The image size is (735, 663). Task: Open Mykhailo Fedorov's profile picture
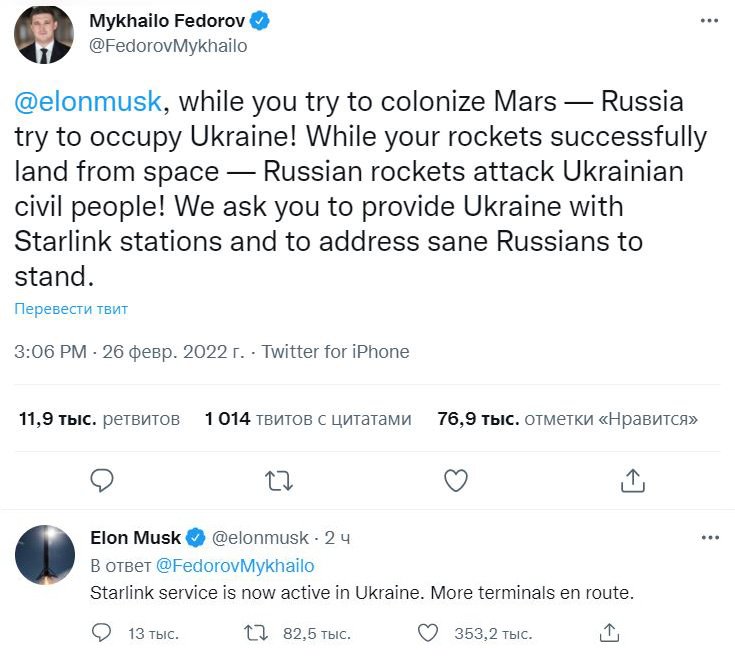pyautogui.click(x=43, y=35)
